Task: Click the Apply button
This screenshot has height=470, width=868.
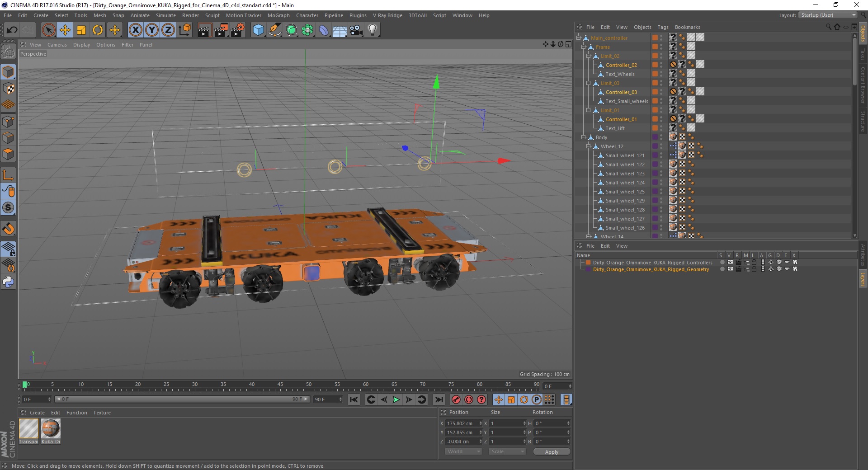Action: point(552,451)
